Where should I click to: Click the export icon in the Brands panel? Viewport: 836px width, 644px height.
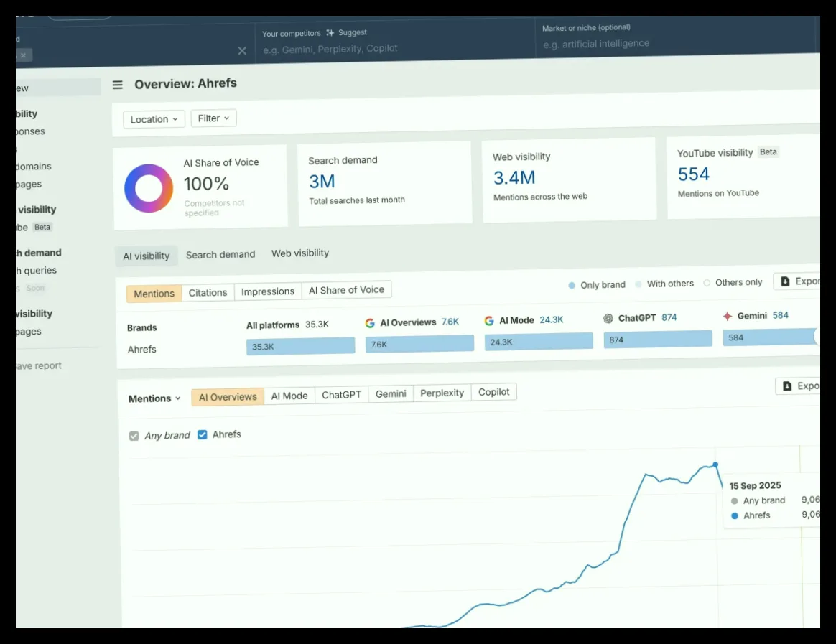pos(785,281)
